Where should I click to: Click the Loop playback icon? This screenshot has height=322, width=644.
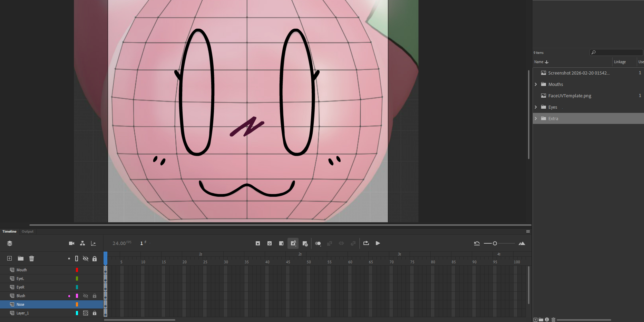366,243
